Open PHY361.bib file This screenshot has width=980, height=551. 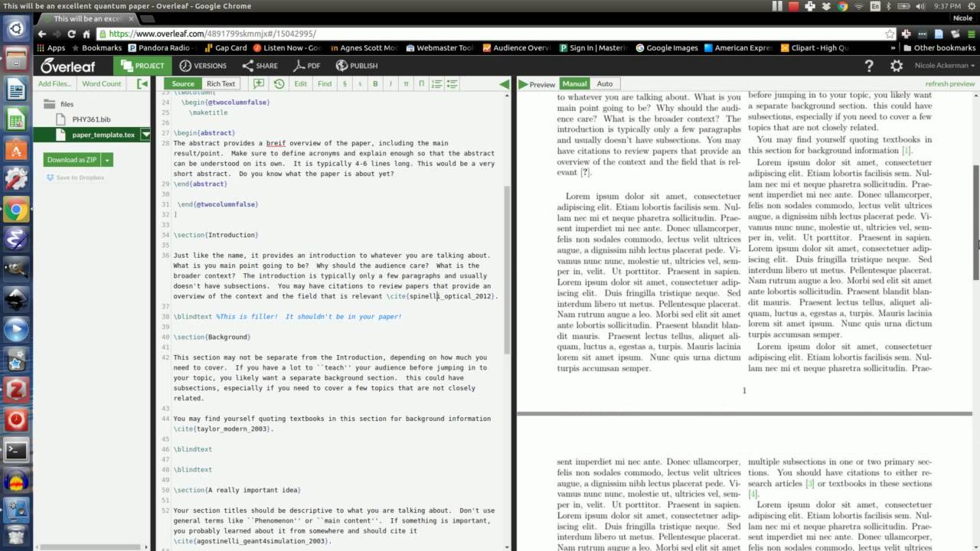tap(91, 119)
